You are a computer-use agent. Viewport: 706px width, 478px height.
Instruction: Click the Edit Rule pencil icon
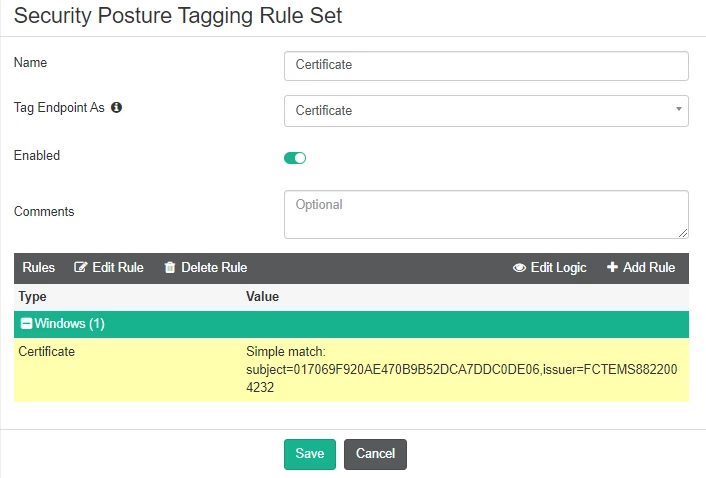click(80, 267)
